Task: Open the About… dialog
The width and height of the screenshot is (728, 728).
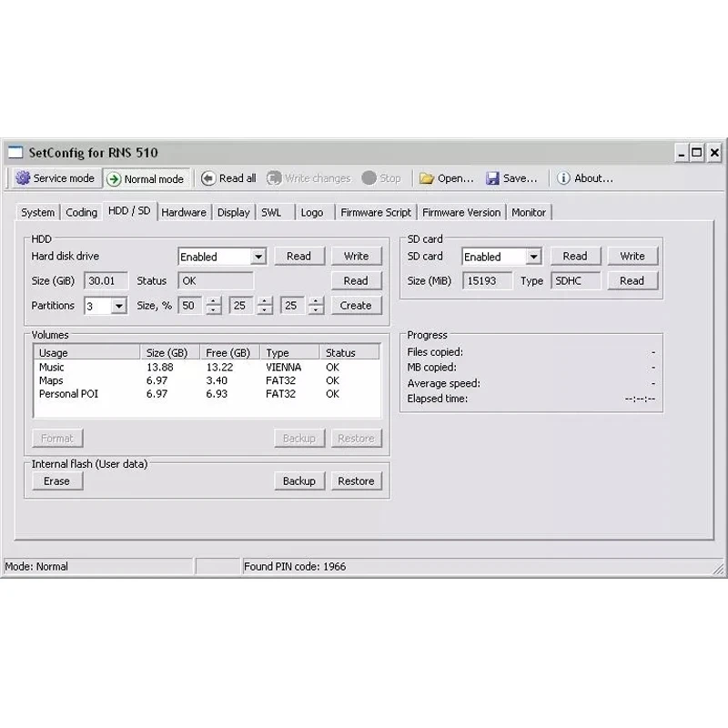Action: [x=585, y=178]
